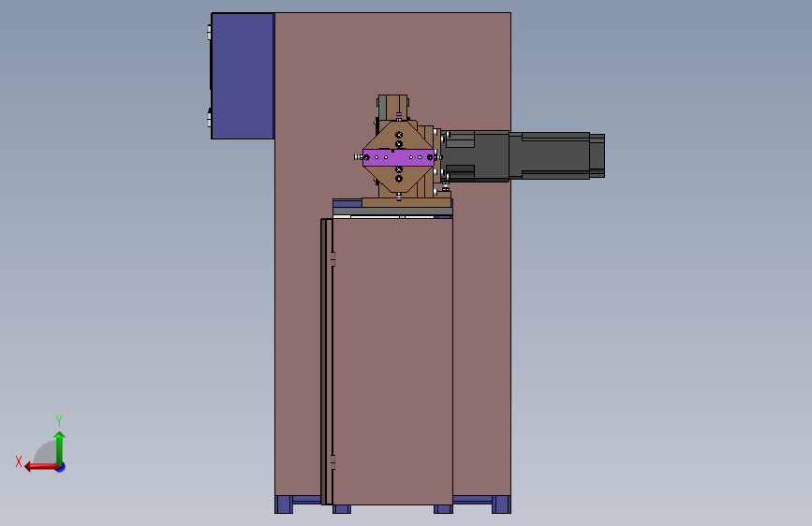812x526 pixels.
Task: Select the front cabinet door panel
Action: click(392, 361)
